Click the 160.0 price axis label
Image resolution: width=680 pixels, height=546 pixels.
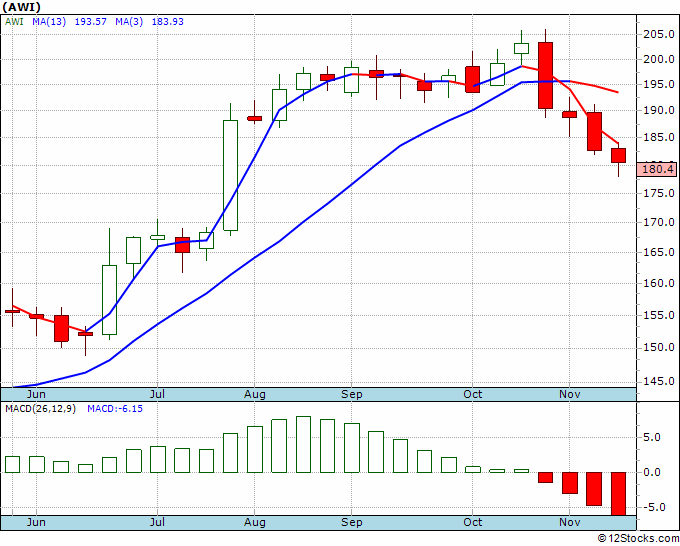coord(658,284)
